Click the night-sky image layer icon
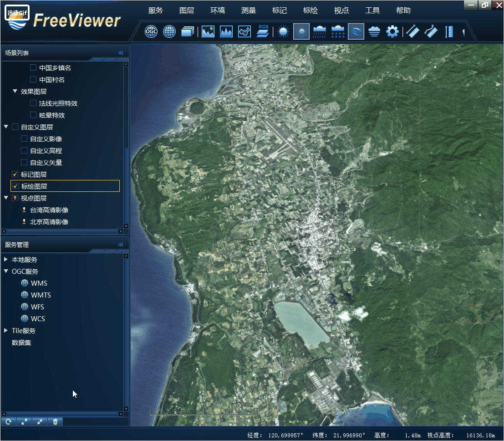This screenshot has width=504, height=441. coord(208,31)
